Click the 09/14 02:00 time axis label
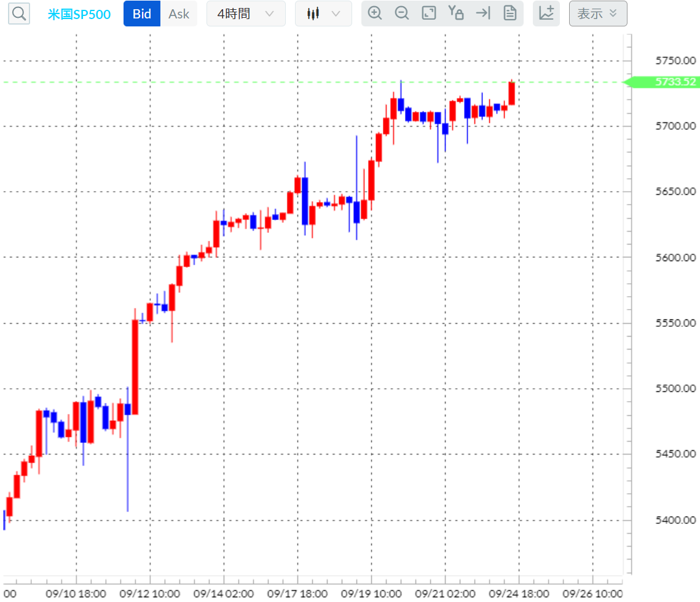Image resolution: width=700 pixels, height=602 pixels. coord(224,594)
